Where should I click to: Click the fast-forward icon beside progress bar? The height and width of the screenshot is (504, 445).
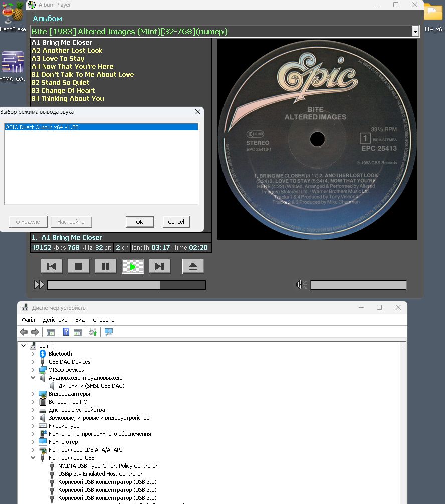point(39,285)
